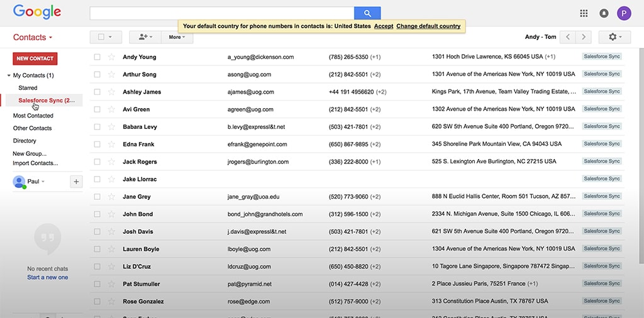Click Start a new one chat link
Screen dimensions: 644x318
point(48,277)
